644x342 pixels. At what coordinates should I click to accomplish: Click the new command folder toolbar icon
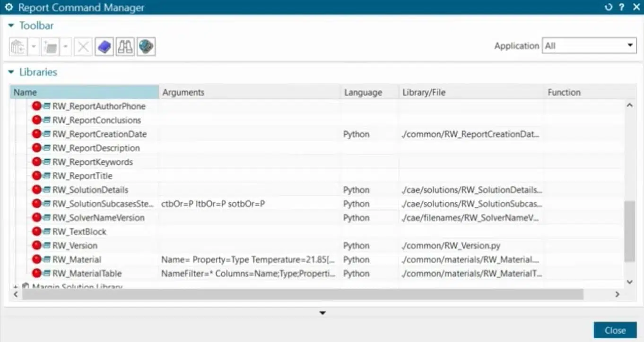[x=50, y=47]
